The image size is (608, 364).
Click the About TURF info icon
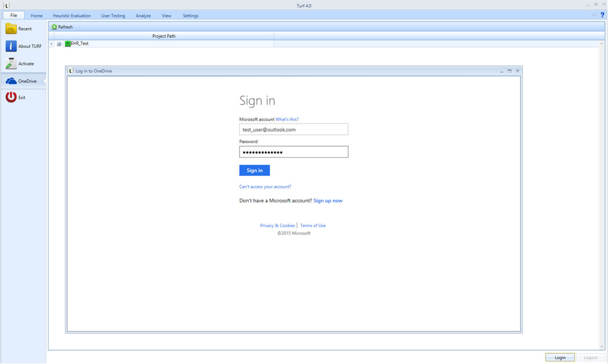coord(11,46)
